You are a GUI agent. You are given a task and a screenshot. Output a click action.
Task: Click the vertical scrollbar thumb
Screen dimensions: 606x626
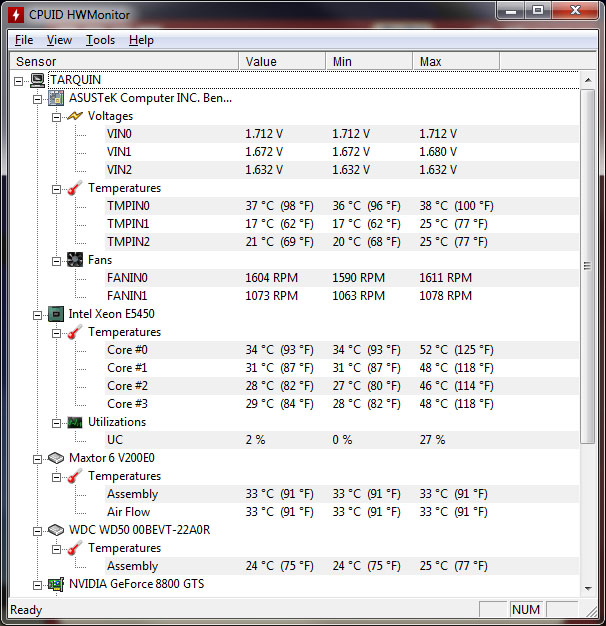(x=588, y=266)
